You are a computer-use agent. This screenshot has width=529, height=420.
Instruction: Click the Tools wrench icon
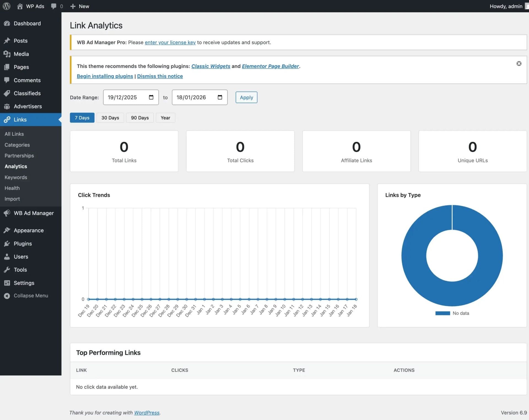coord(7,270)
